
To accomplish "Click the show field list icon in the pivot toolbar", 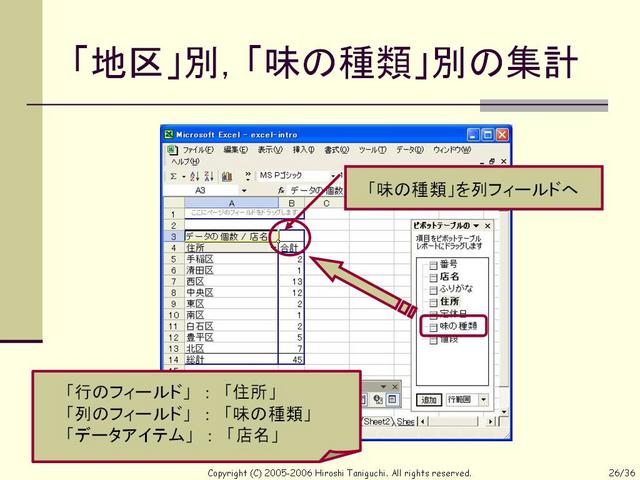I will [x=392, y=399].
